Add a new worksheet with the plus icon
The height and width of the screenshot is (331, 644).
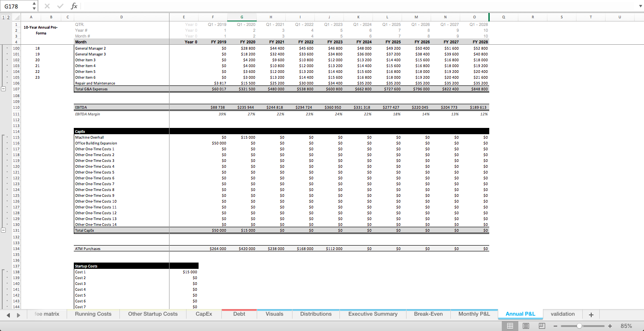pos(591,314)
